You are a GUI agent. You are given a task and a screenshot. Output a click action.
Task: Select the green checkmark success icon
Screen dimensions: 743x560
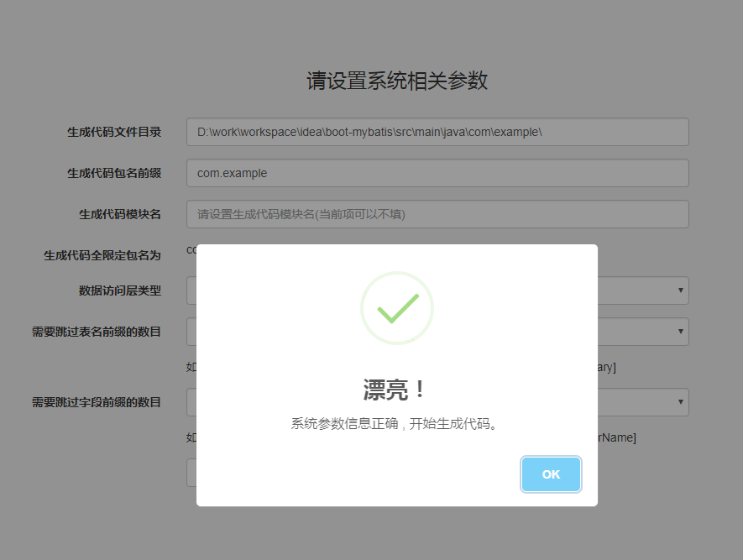[x=397, y=308]
